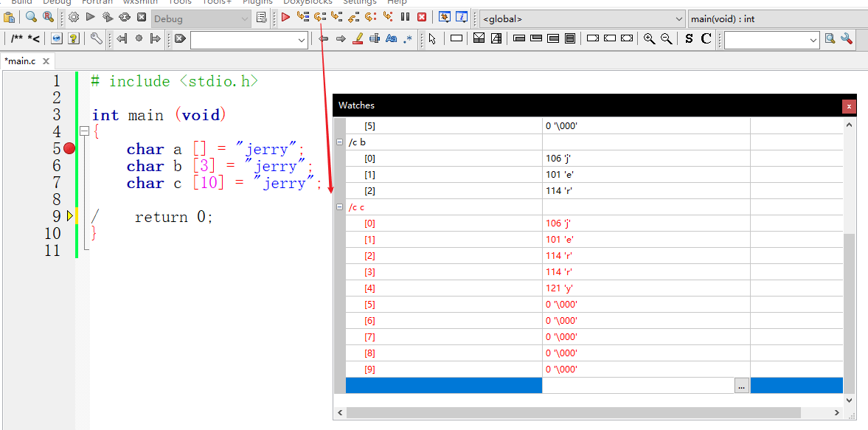Click the Run to cursor debug icon

coord(302,17)
